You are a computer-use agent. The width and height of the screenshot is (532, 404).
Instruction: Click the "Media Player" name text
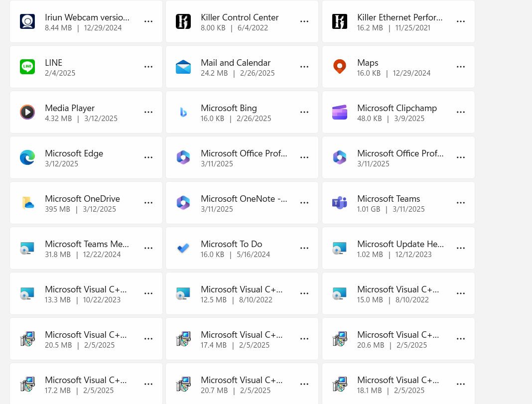coord(70,108)
